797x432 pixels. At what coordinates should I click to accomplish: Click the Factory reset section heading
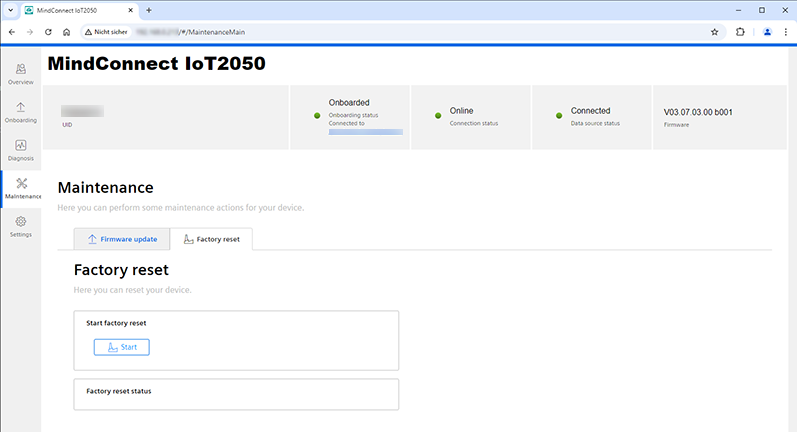click(x=121, y=270)
